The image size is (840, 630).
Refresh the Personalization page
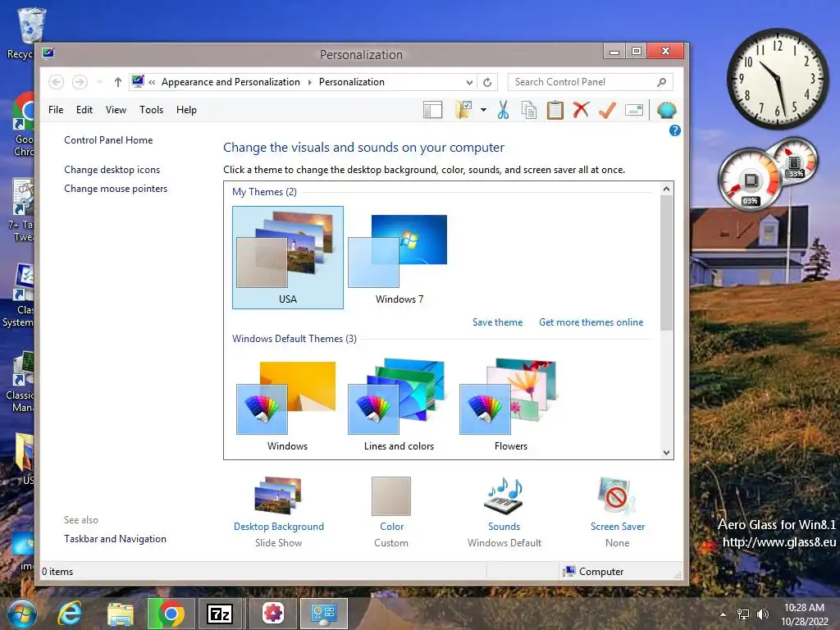[487, 82]
